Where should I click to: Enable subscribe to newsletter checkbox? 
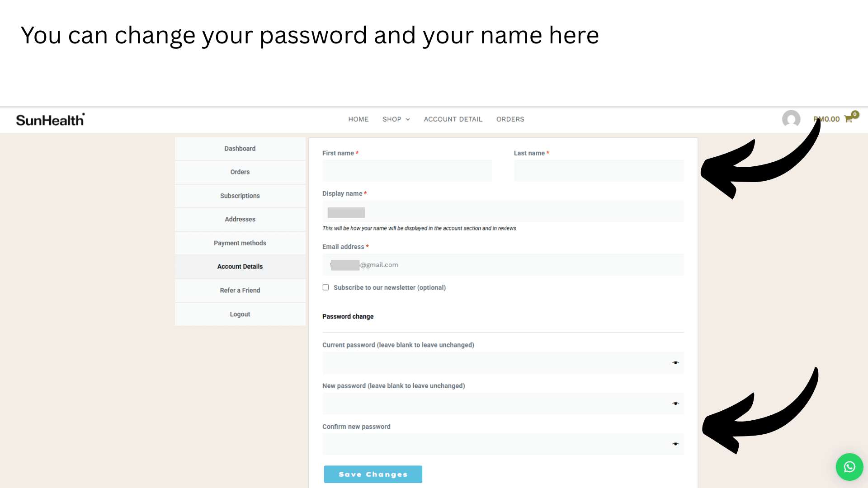point(325,287)
